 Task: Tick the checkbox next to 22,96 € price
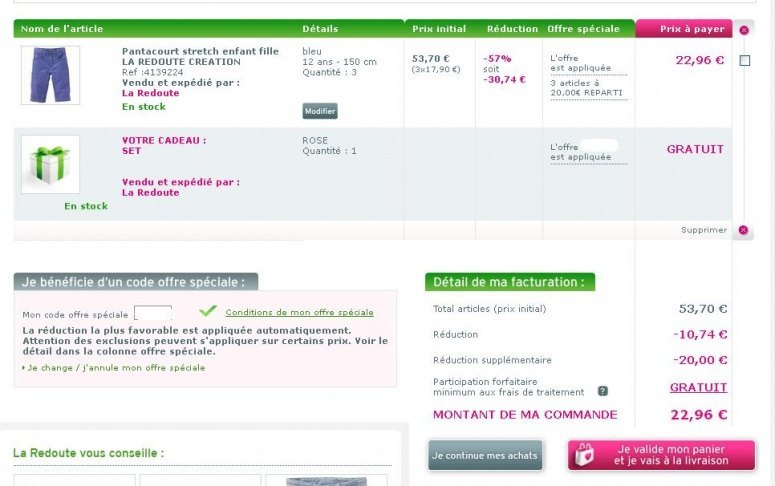coord(745,61)
